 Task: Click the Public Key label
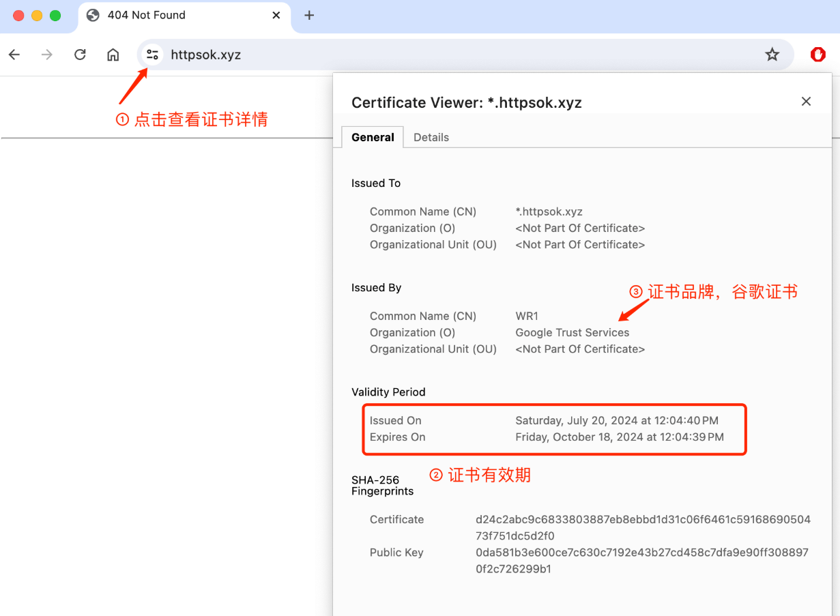(x=396, y=552)
